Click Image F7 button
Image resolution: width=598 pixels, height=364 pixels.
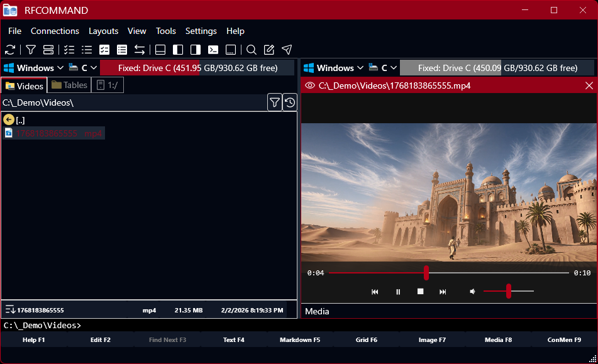(x=432, y=339)
